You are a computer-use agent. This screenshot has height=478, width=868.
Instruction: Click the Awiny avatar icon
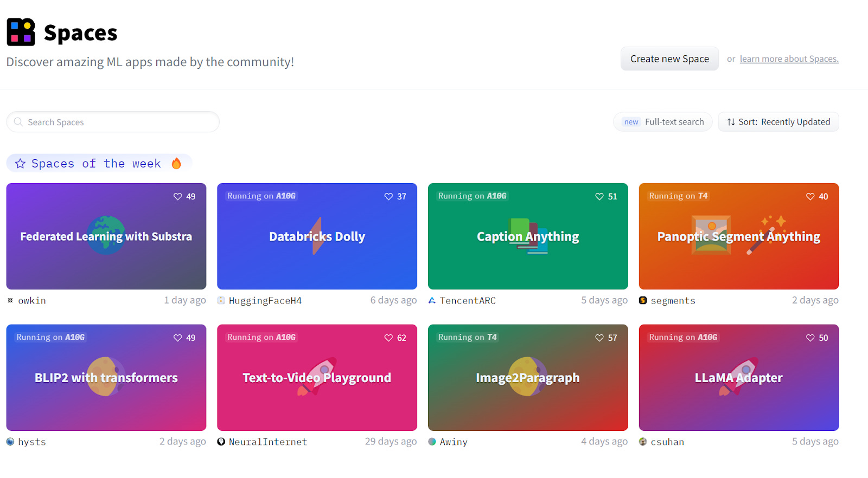pyautogui.click(x=432, y=442)
